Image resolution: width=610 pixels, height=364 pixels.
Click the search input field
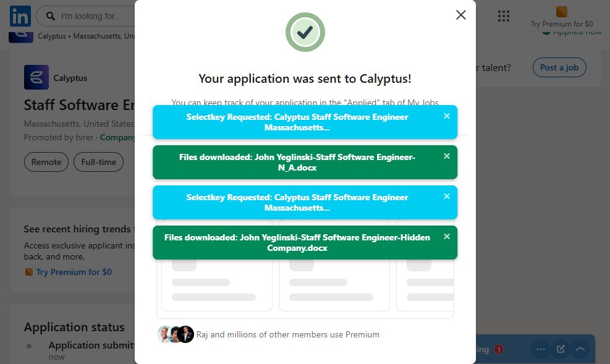tap(93, 16)
